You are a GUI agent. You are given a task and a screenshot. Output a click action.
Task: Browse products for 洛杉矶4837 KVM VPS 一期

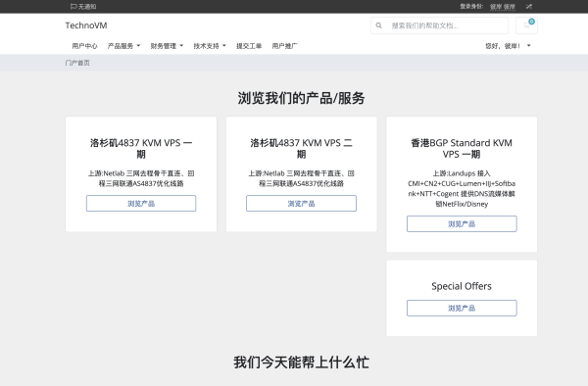(141, 203)
